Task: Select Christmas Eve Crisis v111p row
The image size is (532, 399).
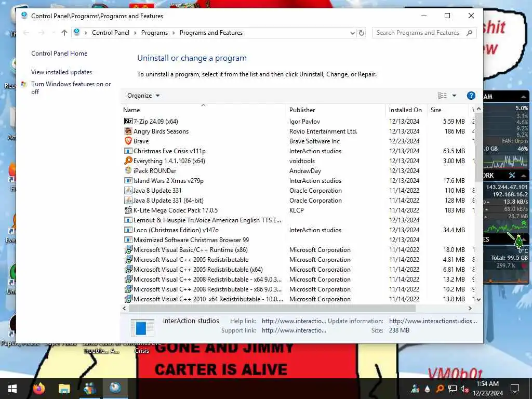Action: pyautogui.click(x=298, y=151)
